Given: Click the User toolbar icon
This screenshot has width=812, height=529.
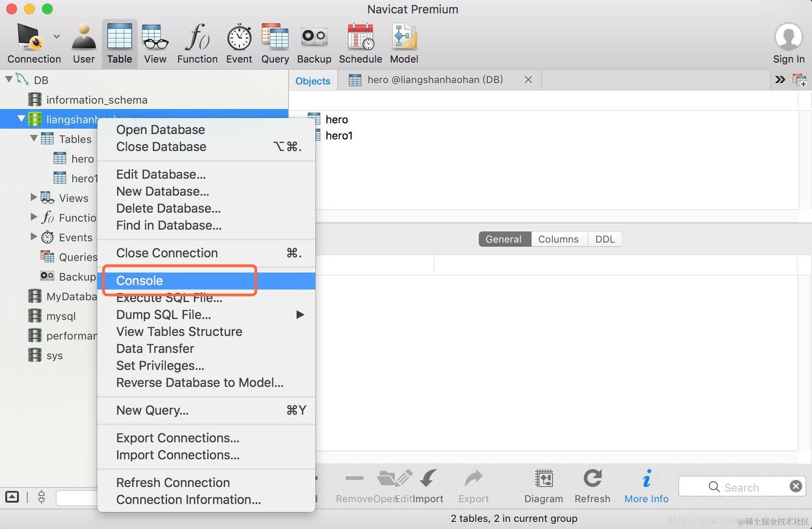Looking at the screenshot, I should tap(84, 43).
